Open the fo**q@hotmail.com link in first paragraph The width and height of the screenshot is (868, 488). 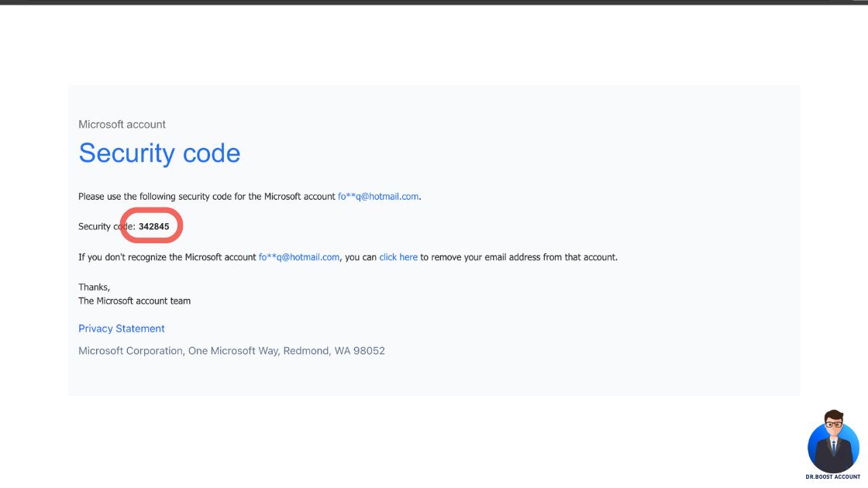378,197
